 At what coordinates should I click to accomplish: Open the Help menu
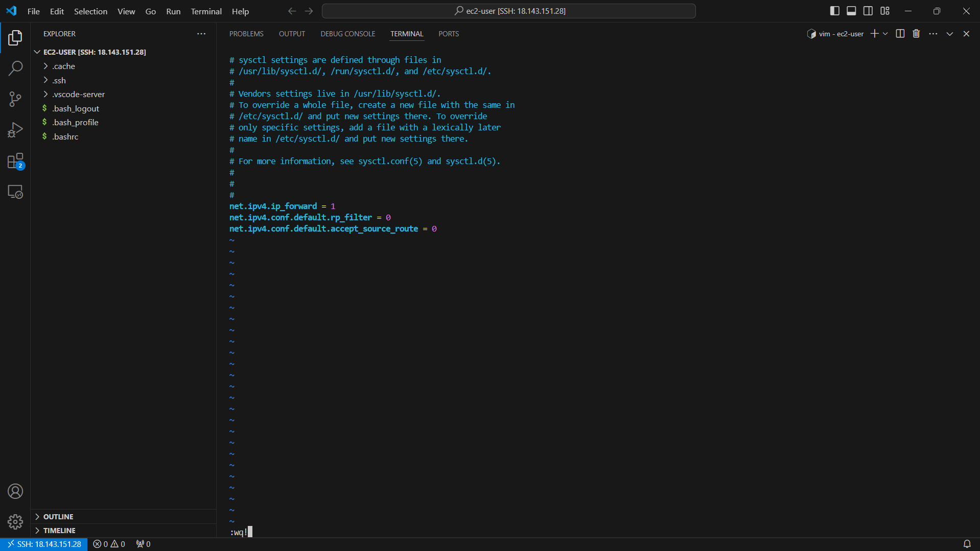[x=240, y=11]
